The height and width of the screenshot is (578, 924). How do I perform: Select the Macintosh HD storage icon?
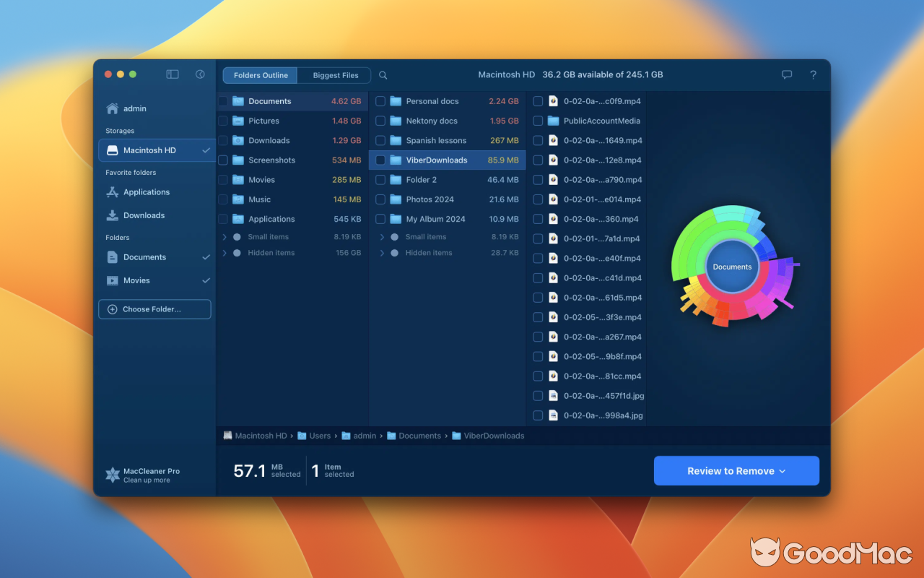(113, 150)
